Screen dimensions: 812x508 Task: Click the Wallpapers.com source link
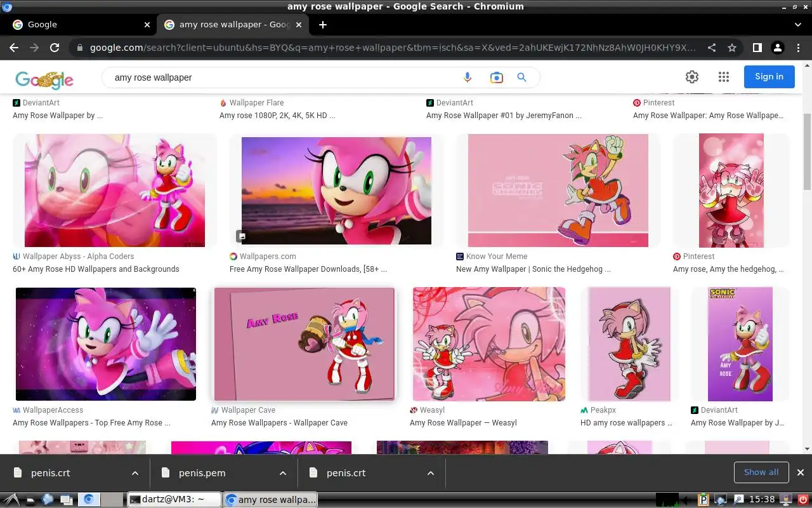click(x=268, y=257)
